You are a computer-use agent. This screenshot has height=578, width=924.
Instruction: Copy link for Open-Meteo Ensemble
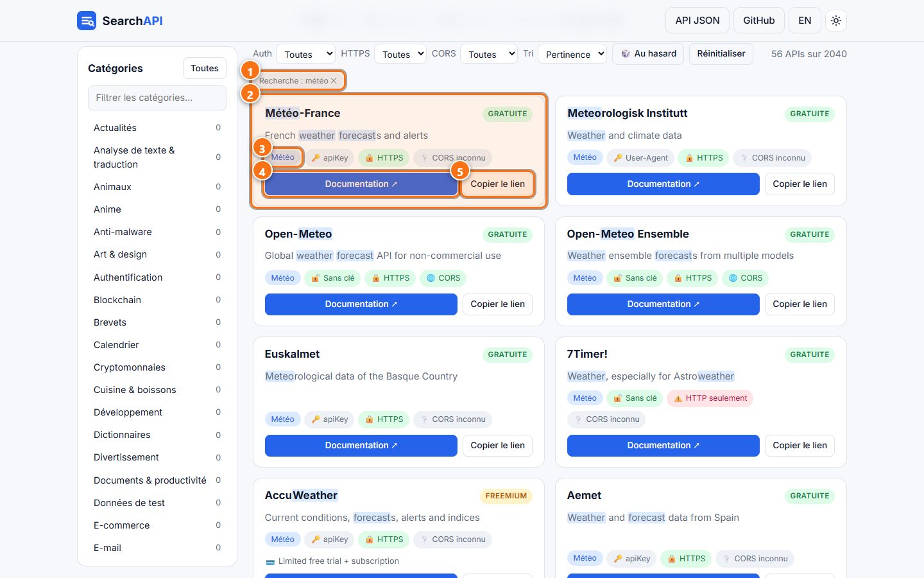pos(800,304)
